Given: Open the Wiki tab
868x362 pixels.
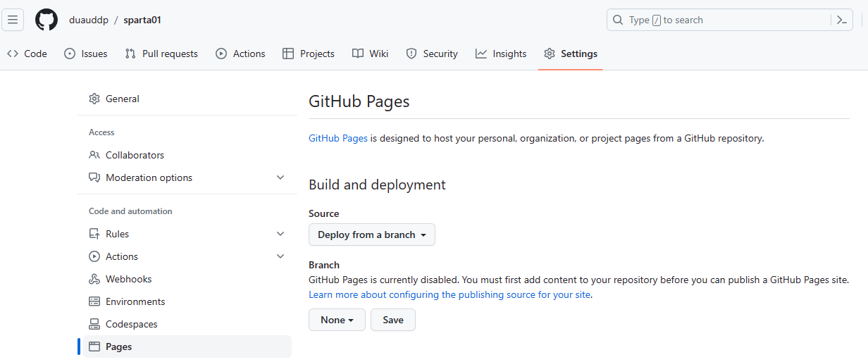Looking at the screenshot, I should click(371, 54).
